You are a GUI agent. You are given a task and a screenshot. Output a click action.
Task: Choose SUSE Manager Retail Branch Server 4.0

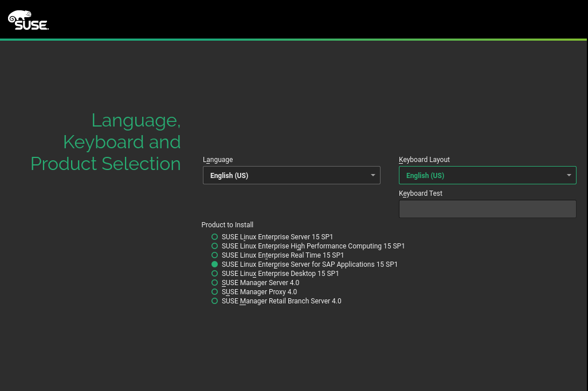pyautogui.click(x=276, y=301)
